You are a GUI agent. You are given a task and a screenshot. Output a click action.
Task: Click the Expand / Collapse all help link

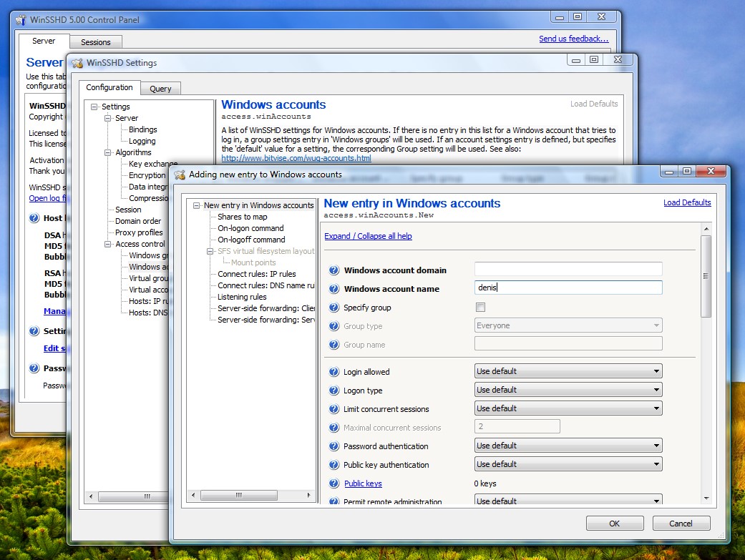click(x=368, y=236)
